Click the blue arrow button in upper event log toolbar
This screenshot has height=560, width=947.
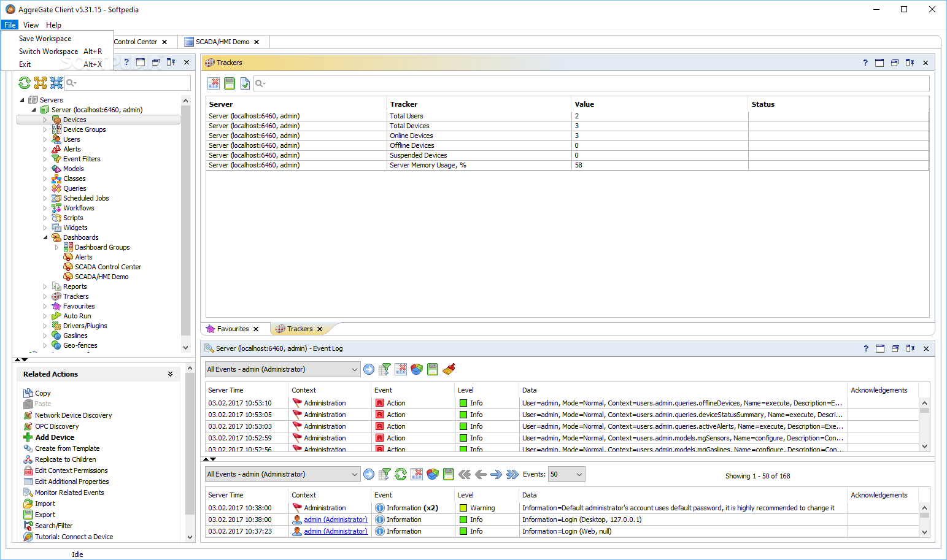click(x=369, y=369)
